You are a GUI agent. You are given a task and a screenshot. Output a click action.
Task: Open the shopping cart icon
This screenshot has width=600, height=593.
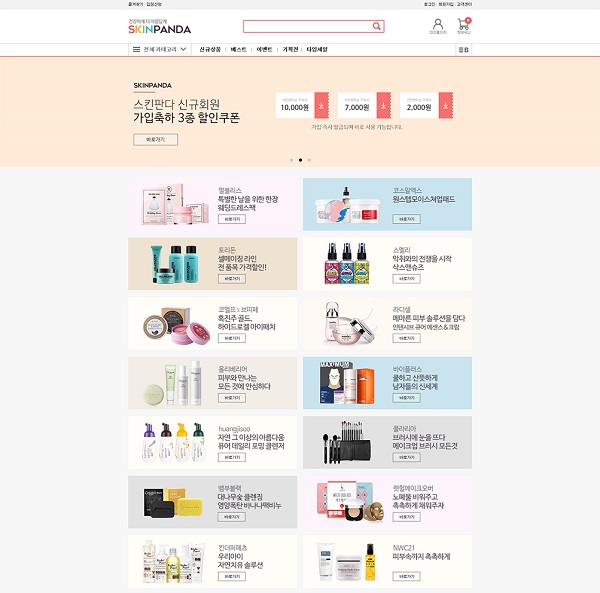464,26
